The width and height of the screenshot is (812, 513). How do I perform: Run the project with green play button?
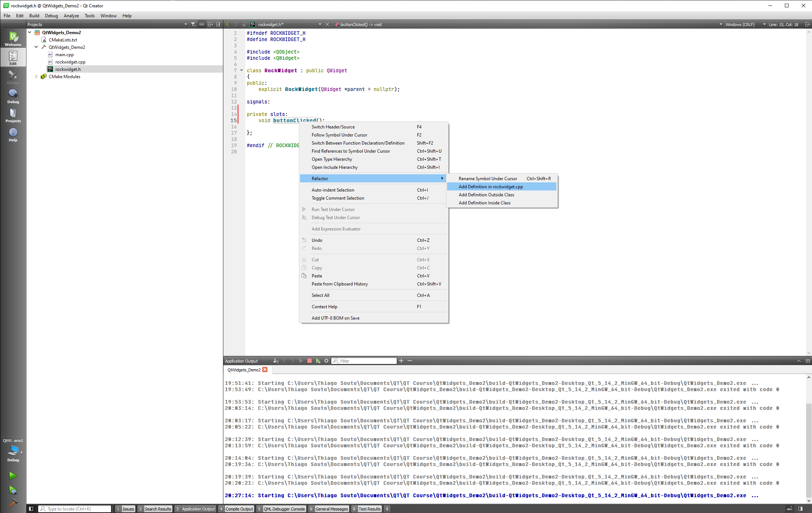click(13, 476)
